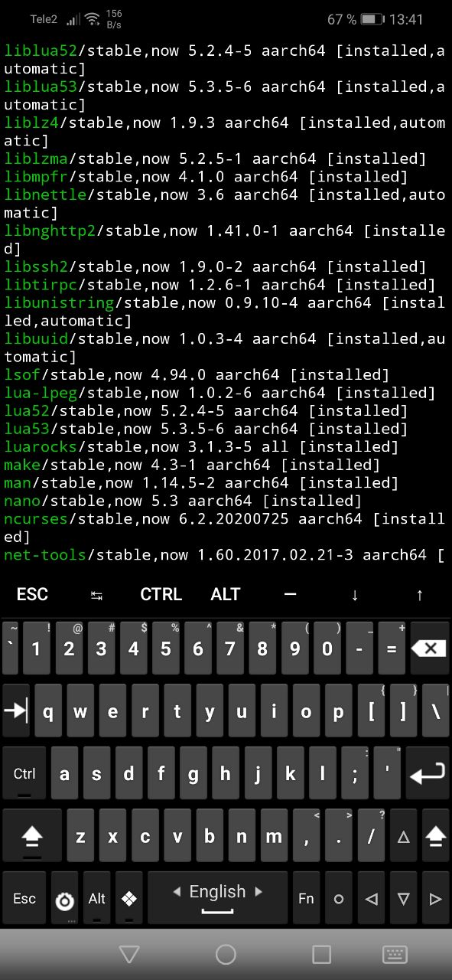Tap the tab icon in Termux extra keys

(x=96, y=595)
